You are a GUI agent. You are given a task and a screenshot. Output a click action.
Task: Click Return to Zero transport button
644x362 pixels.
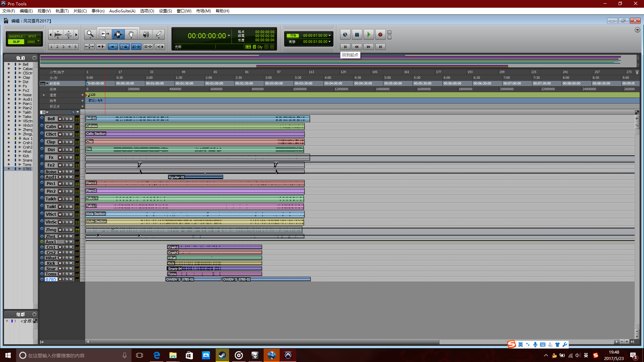345,47
